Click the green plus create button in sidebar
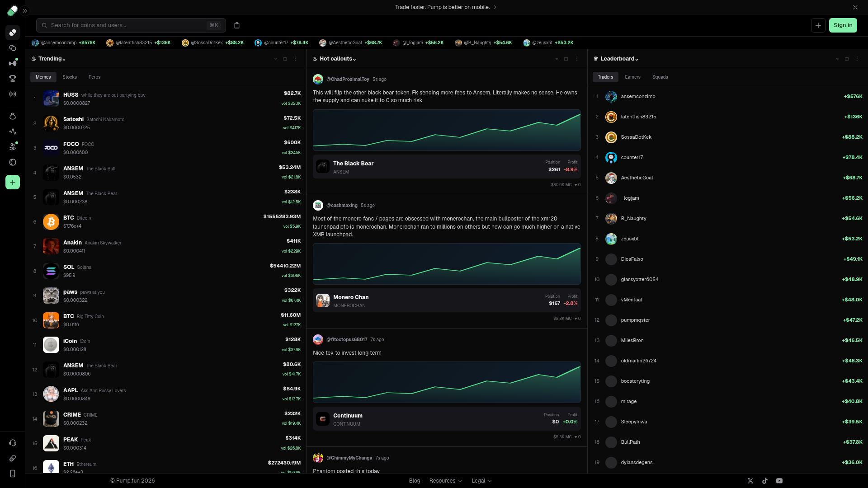This screenshot has height=488, width=868. 13,182
